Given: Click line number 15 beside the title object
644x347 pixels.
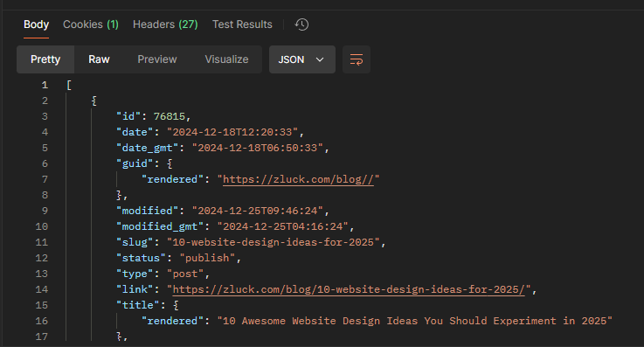Looking at the screenshot, I should pos(41,305).
